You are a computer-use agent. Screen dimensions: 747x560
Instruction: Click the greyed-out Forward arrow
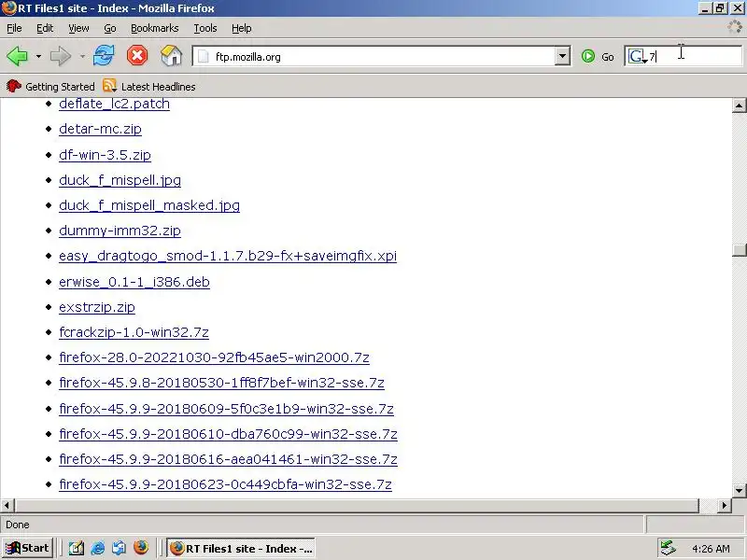click(x=61, y=56)
